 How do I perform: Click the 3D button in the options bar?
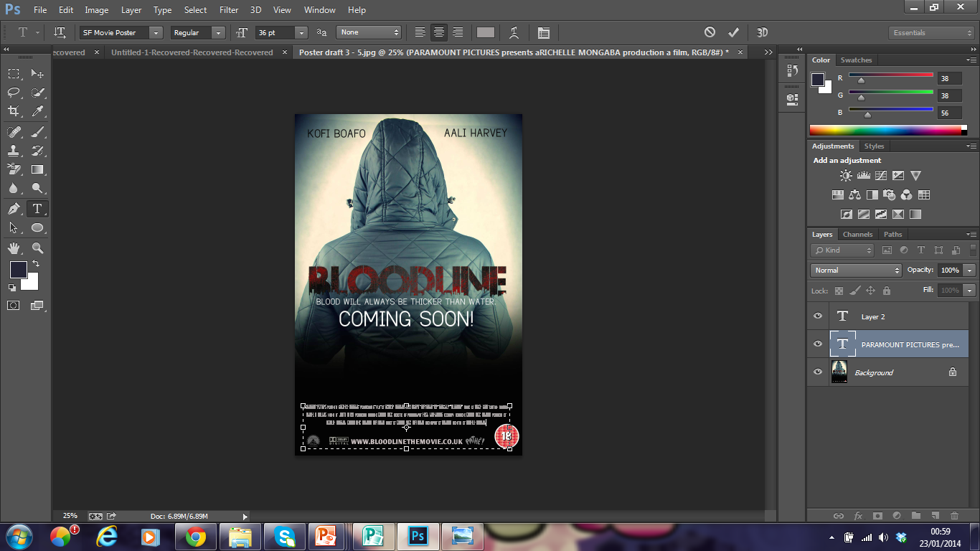[762, 32]
